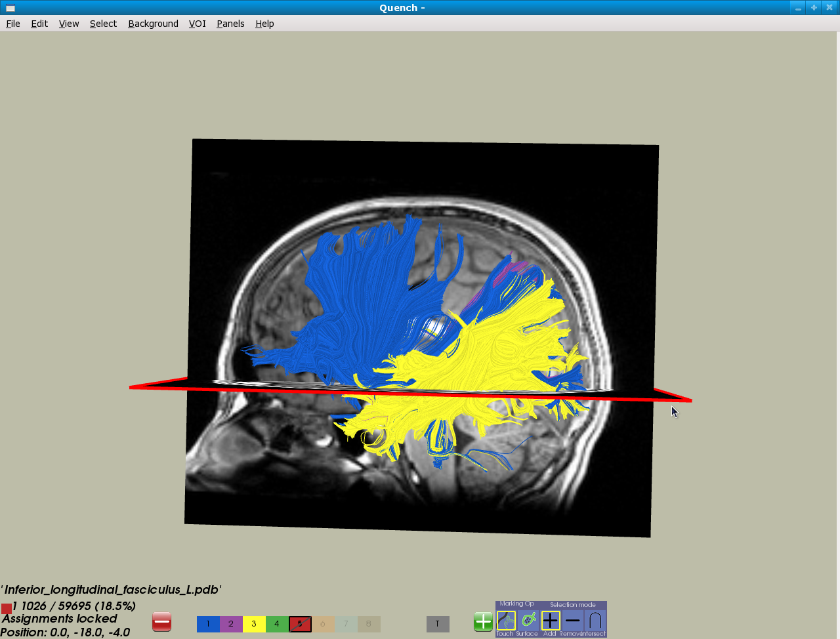The width and height of the screenshot is (840, 639).
Task: Click the red minus remove group button
Action: [161, 622]
